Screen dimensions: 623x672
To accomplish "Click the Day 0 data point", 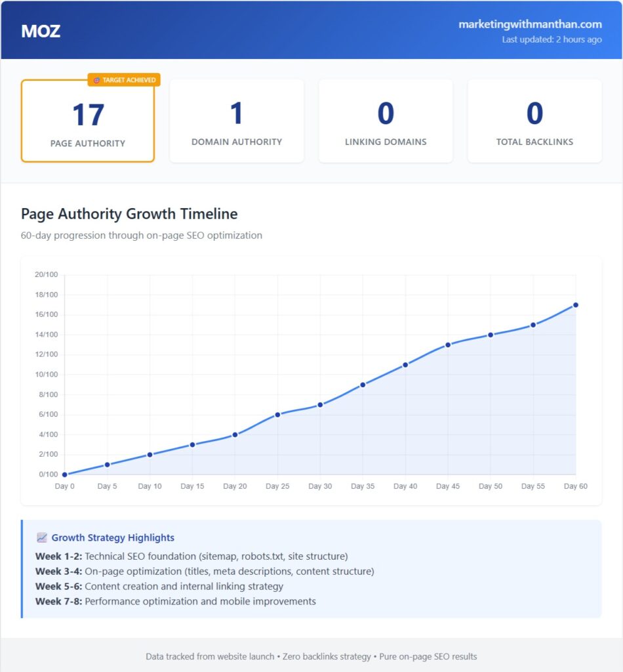I will tap(65, 474).
